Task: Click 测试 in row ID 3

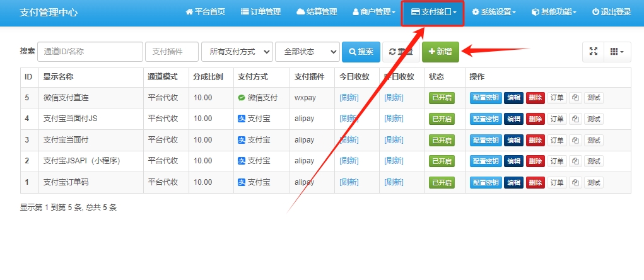Action: pyautogui.click(x=594, y=140)
